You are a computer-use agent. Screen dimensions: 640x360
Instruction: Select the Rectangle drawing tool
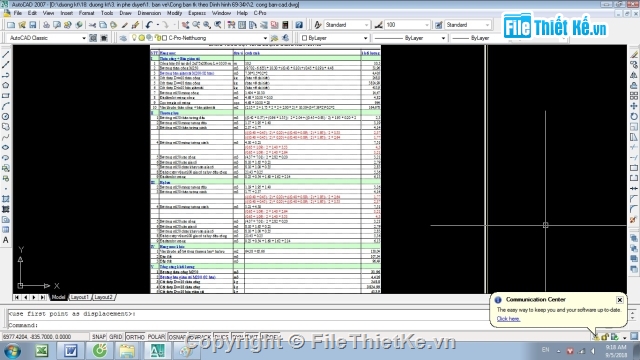[6, 96]
